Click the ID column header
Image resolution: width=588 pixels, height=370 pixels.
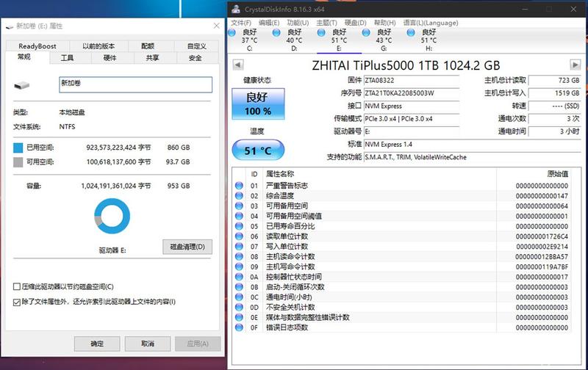254,174
